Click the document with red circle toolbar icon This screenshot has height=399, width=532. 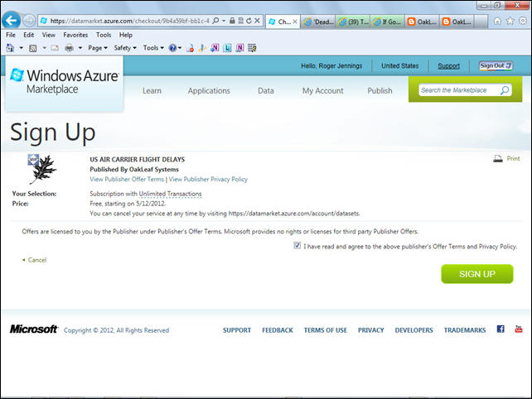(190, 48)
